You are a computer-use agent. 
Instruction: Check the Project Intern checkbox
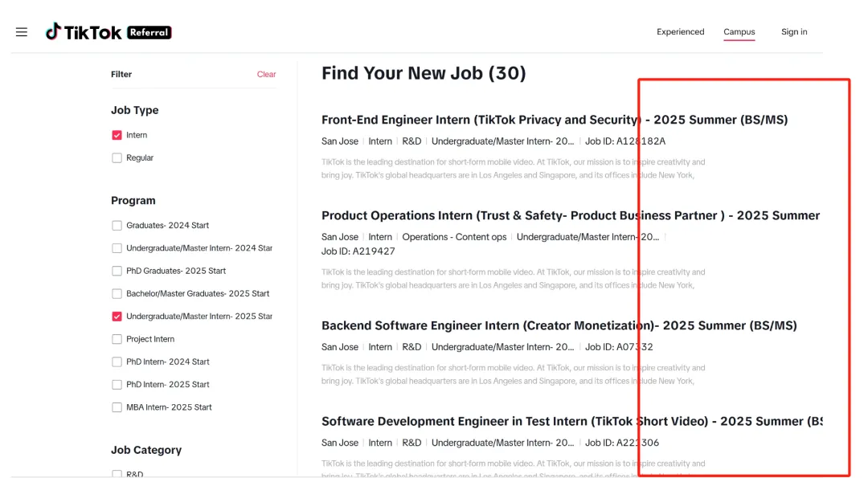(x=117, y=338)
